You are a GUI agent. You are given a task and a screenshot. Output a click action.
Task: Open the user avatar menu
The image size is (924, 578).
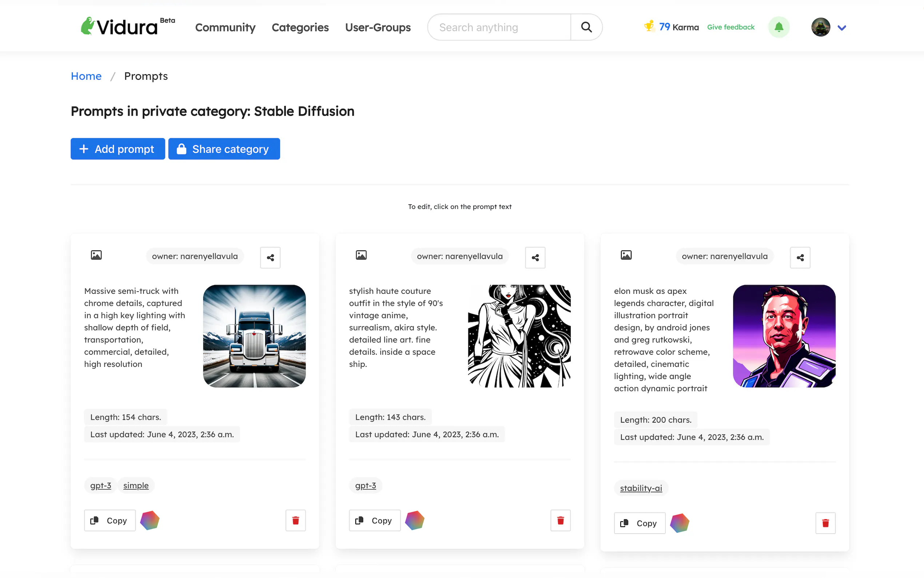820,27
